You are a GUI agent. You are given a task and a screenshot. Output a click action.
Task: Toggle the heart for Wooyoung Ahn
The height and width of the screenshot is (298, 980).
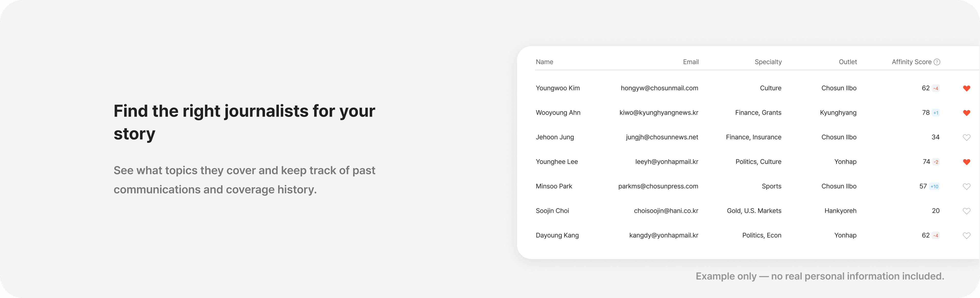tap(966, 113)
